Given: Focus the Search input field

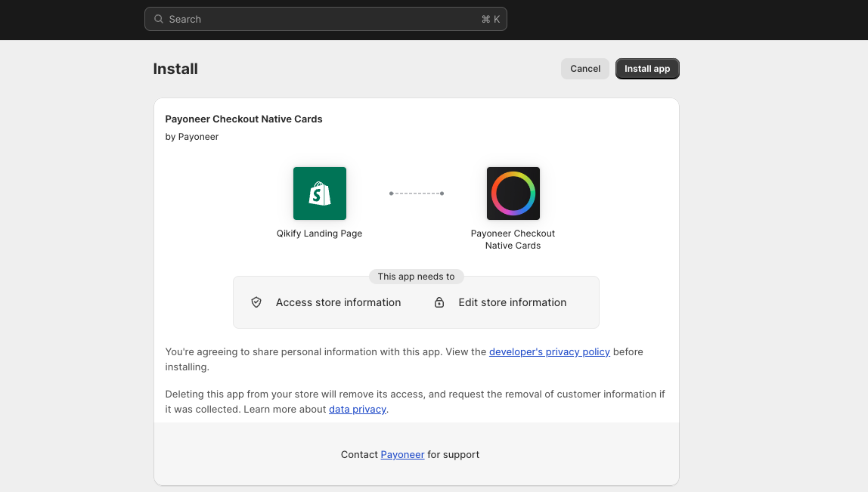Looking at the screenshot, I should click(x=325, y=19).
